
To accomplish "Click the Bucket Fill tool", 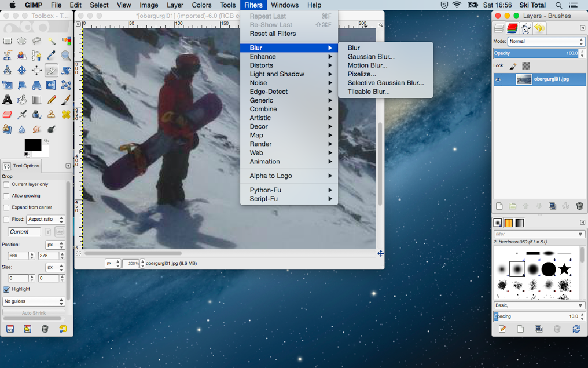I will [22, 100].
